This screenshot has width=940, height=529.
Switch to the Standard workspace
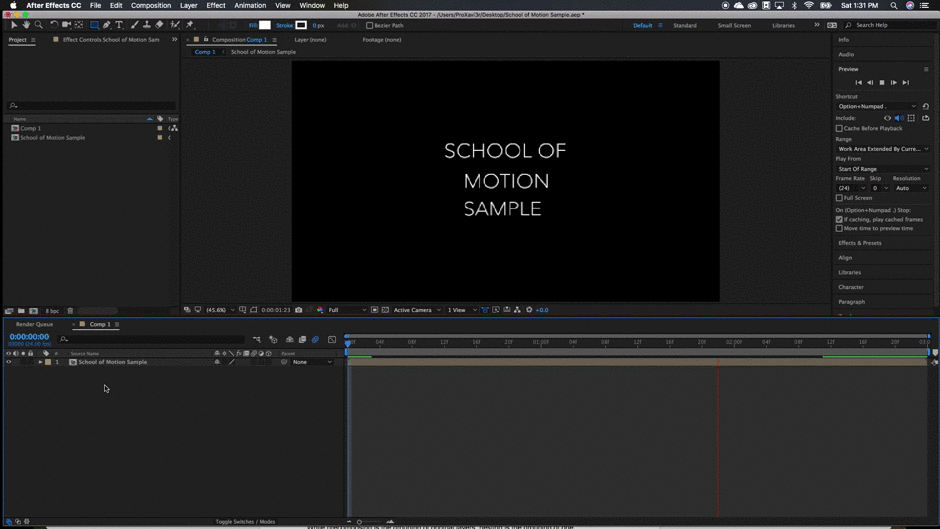[x=685, y=25]
